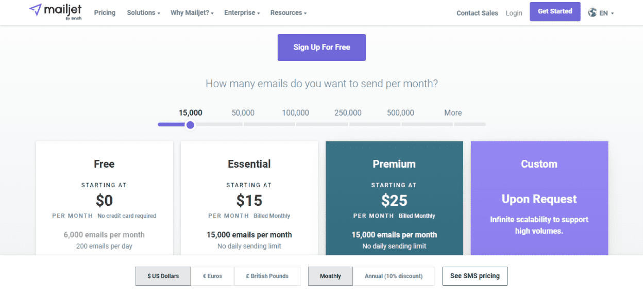
Task: Click the Get Started button
Action: (x=555, y=11)
